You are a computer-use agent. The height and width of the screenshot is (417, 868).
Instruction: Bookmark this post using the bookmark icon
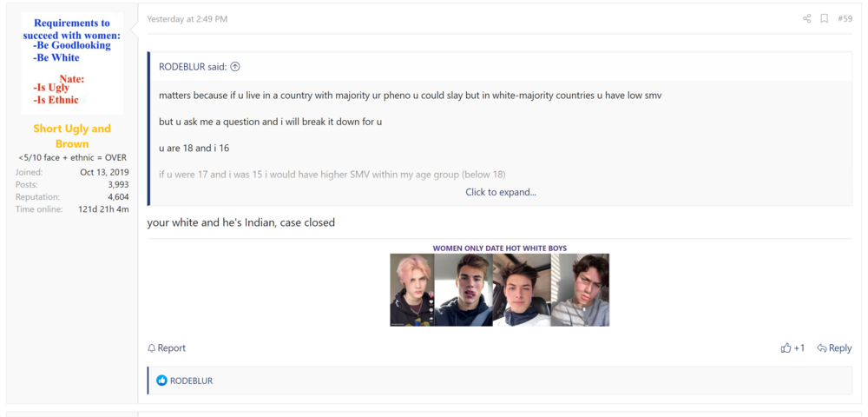click(x=825, y=18)
